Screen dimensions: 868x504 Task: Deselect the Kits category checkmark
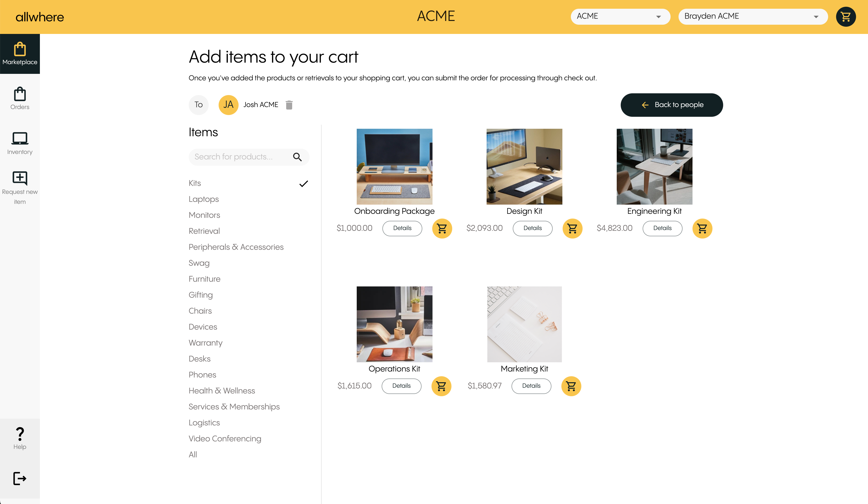click(303, 183)
